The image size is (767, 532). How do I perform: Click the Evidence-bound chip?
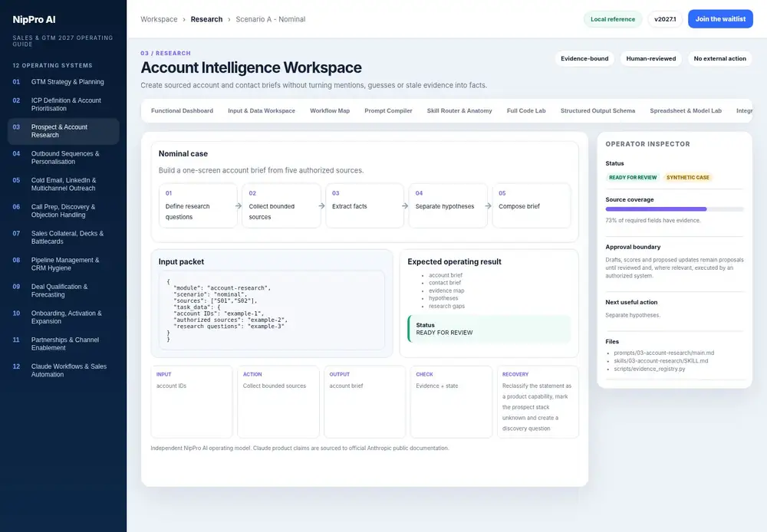584,59
